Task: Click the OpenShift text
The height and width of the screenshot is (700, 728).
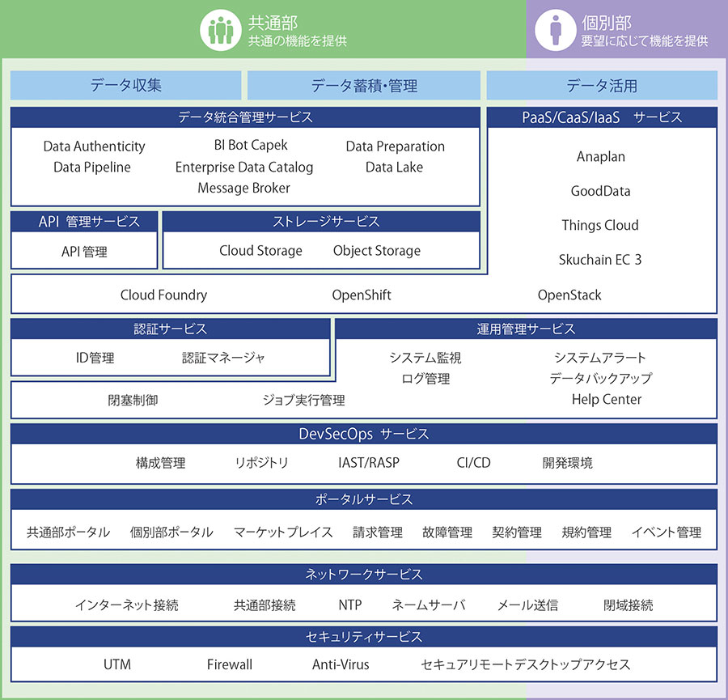Action: pos(362,295)
